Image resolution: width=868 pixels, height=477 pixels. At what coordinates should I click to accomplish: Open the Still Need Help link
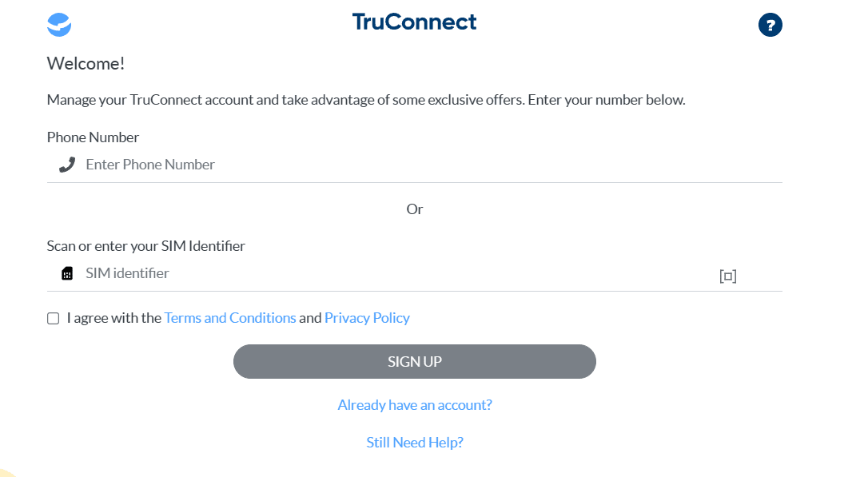pyautogui.click(x=415, y=443)
